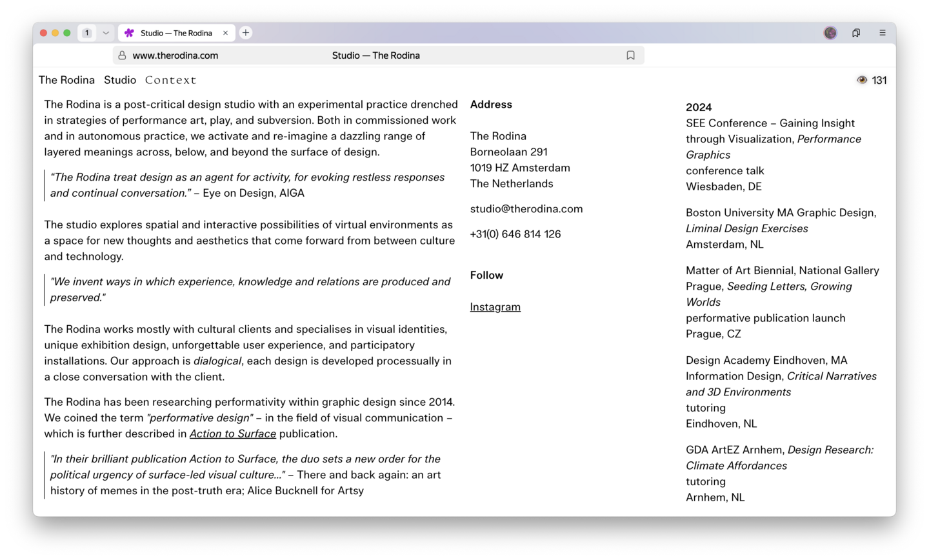Open a new tab with the plus button
Viewport: 929px width, 560px height.
coord(246,33)
